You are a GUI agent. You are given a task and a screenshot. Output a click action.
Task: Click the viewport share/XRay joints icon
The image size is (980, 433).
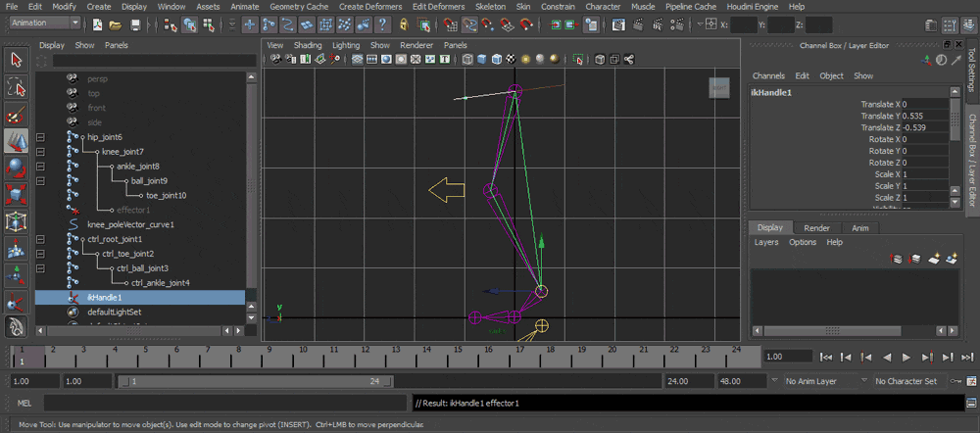(x=629, y=60)
